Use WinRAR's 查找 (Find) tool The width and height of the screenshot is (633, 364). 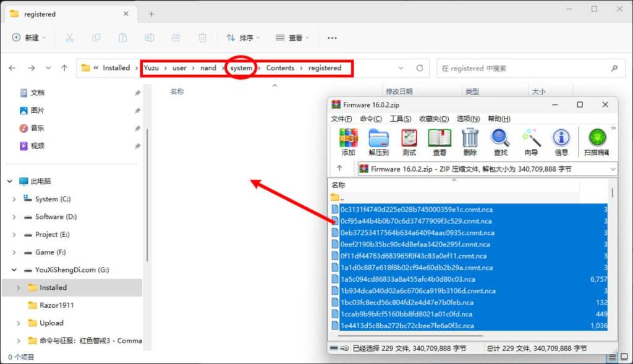pyautogui.click(x=501, y=141)
